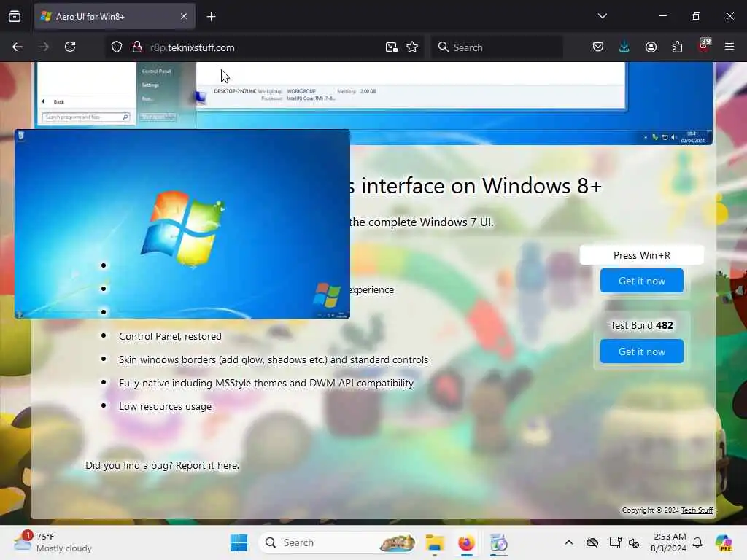Expand the list all tabs chevron
Screen dimensions: 747x560
[x=602, y=16]
